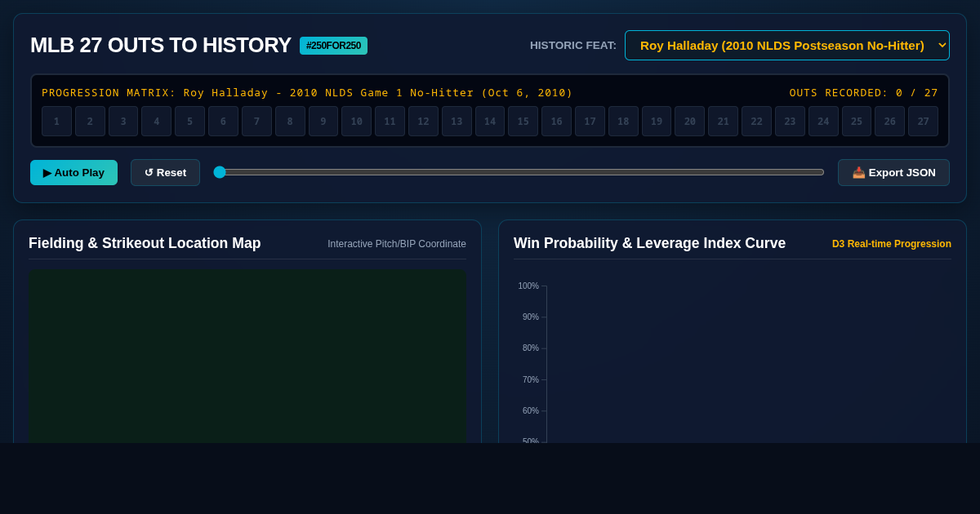Select out cell 19 in progression matrix
Image resolution: width=980 pixels, height=514 pixels.
657,122
